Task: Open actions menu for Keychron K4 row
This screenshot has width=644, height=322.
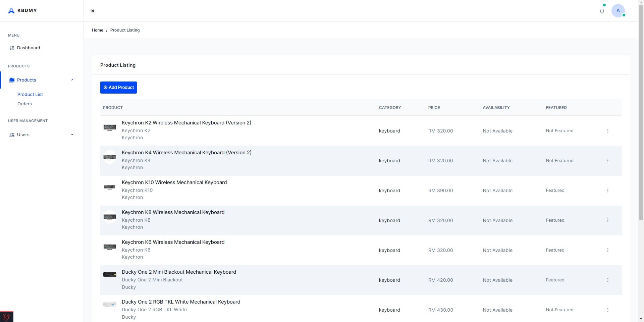Action: [607, 161]
